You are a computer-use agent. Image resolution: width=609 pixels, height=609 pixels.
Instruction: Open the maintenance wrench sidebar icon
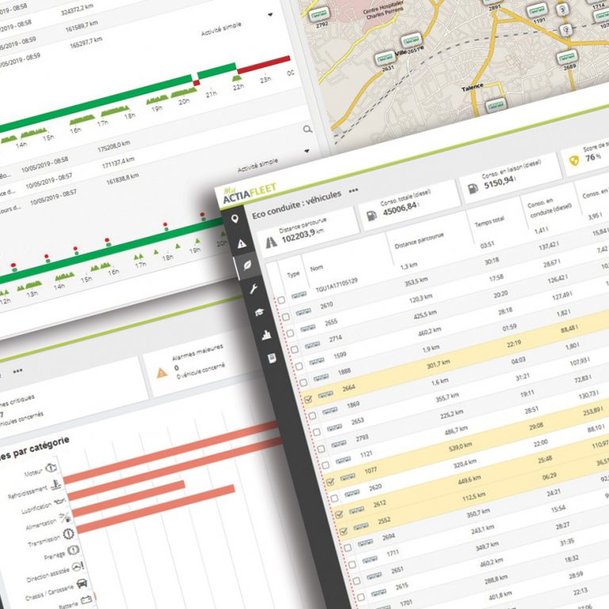click(x=253, y=289)
